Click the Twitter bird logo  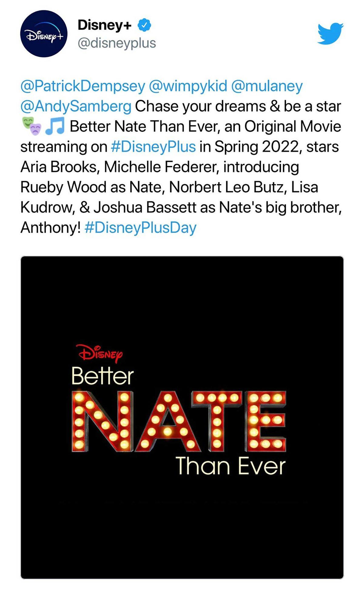click(x=330, y=33)
